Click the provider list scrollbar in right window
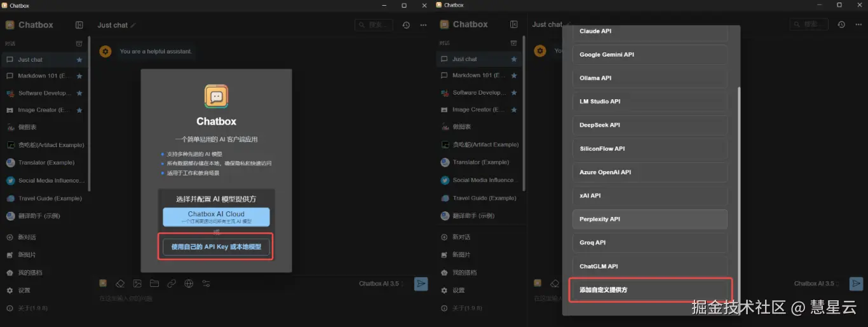868x327 pixels. click(x=738, y=197)
